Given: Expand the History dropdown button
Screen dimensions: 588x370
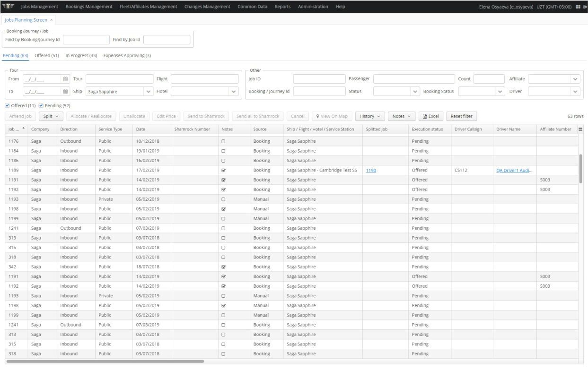Looking at the screenshot, I should coord(369,116).
